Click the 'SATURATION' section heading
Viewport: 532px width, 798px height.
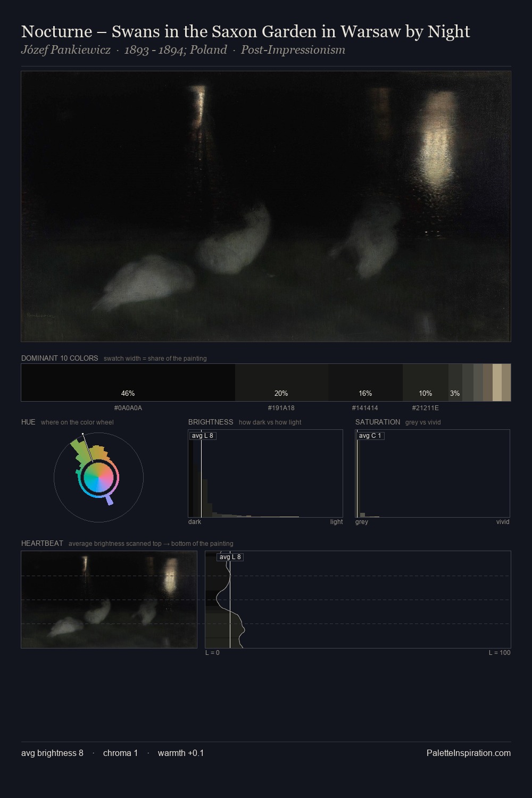point(378,422)
